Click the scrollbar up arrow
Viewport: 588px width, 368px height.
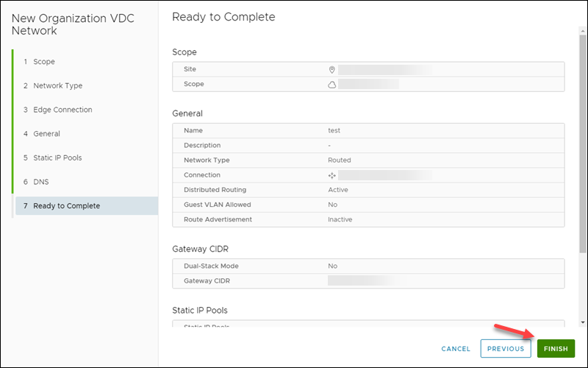coord(583,30)
